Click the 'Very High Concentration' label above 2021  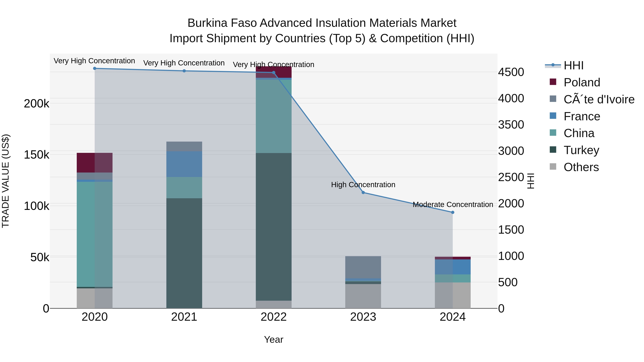pyautogui.click(x=184, y=63)
